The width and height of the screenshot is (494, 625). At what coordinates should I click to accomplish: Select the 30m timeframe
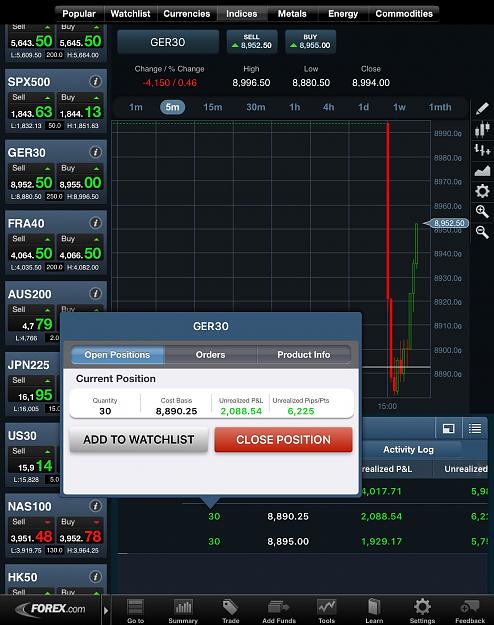click(x=256, y=107)
